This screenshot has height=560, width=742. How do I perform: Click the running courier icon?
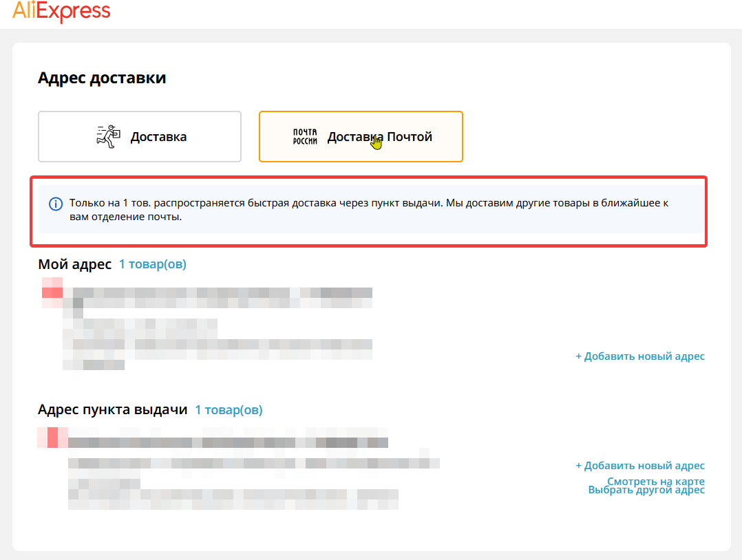pos(108,137)
